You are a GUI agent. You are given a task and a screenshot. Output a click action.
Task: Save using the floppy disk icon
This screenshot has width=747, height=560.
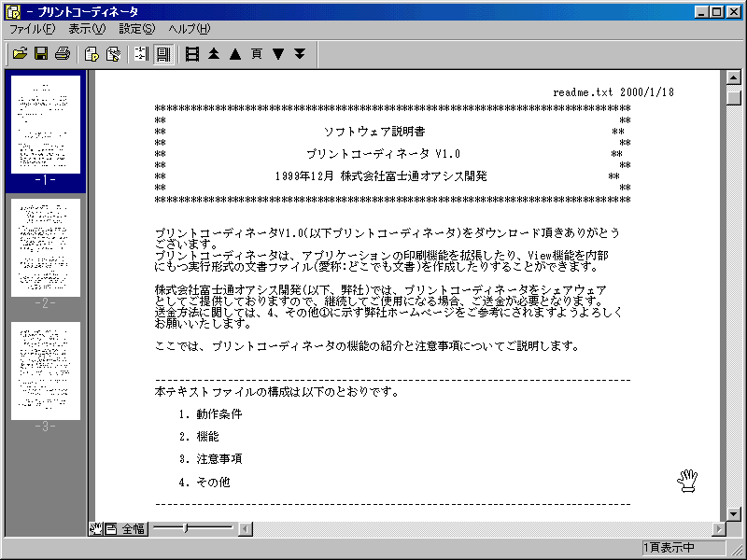pos(41,53)
